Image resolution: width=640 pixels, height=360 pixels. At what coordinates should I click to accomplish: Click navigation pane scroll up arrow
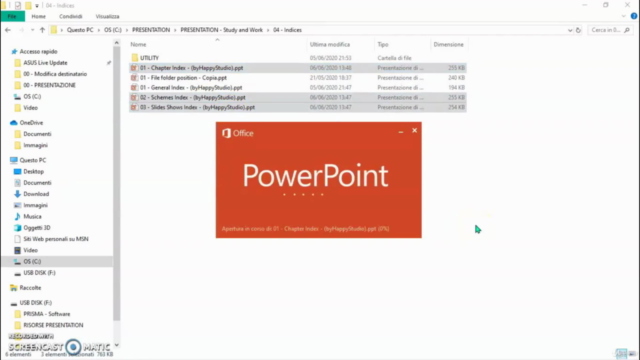pyautogui.click(x=117, y=42)
